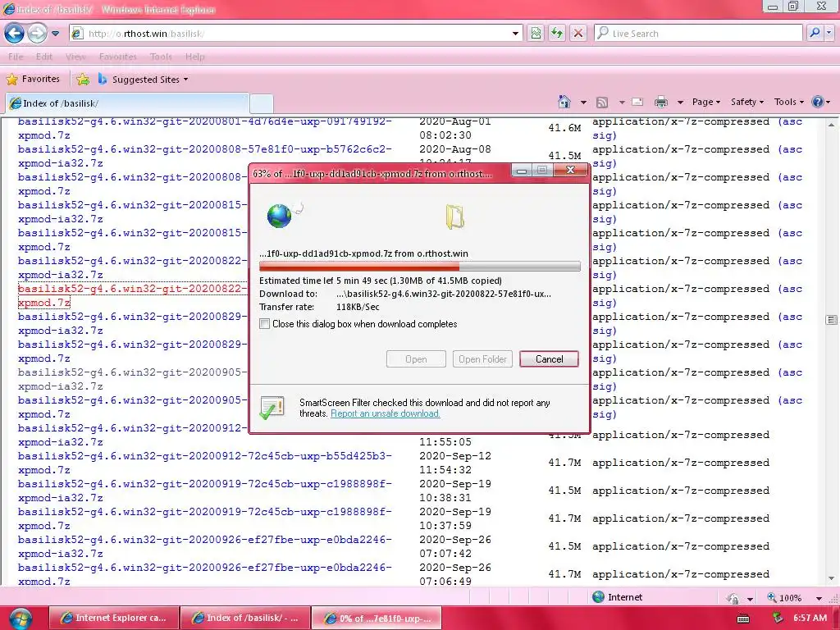Viewport: 840px width, 630px height.
Task: Click the download progress bar
Action: pyautogui.click(x=419, y=267)
